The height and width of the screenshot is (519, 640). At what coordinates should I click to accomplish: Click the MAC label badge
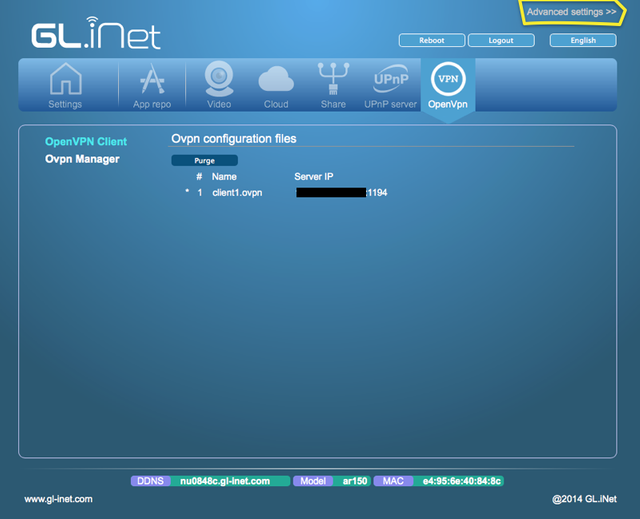[393, 481]
